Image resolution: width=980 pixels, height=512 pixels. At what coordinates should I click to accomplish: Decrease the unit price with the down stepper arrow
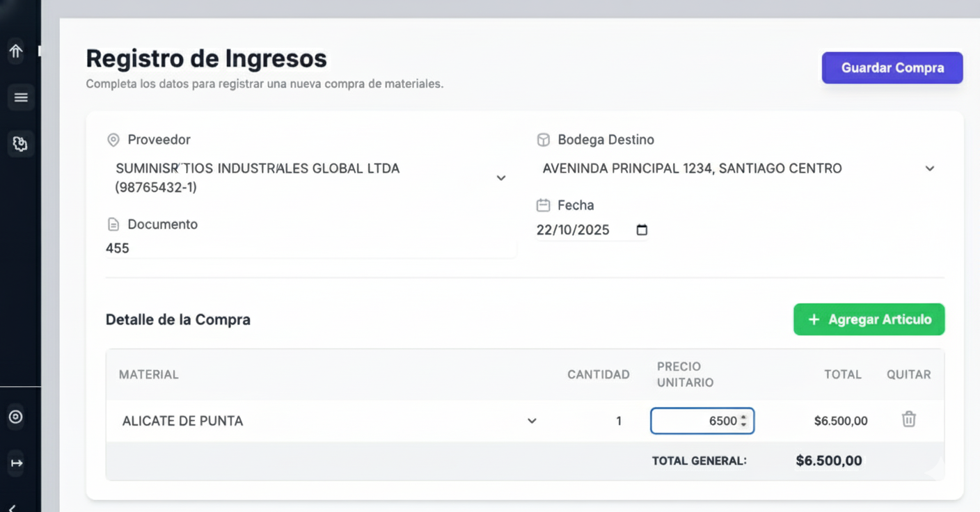743,424
